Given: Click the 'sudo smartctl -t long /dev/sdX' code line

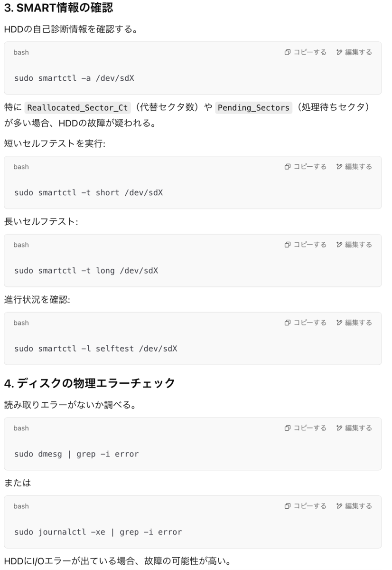Looking at the screenshot, I should point(86,271).
